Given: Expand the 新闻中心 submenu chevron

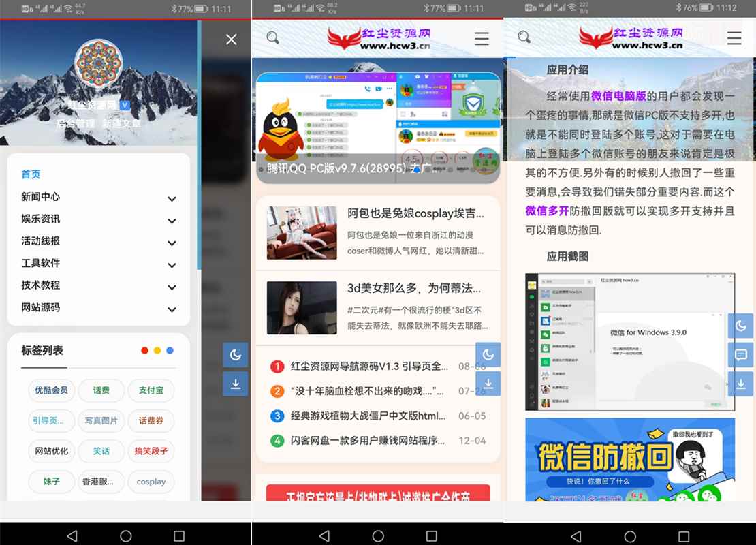Looking at the screenshot, I should pos(172,199).
